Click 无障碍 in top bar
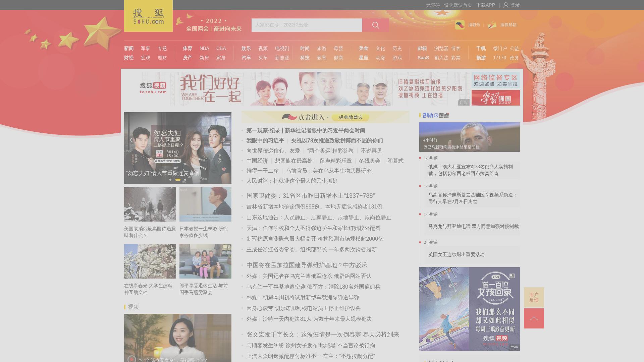 click(433, 5)
